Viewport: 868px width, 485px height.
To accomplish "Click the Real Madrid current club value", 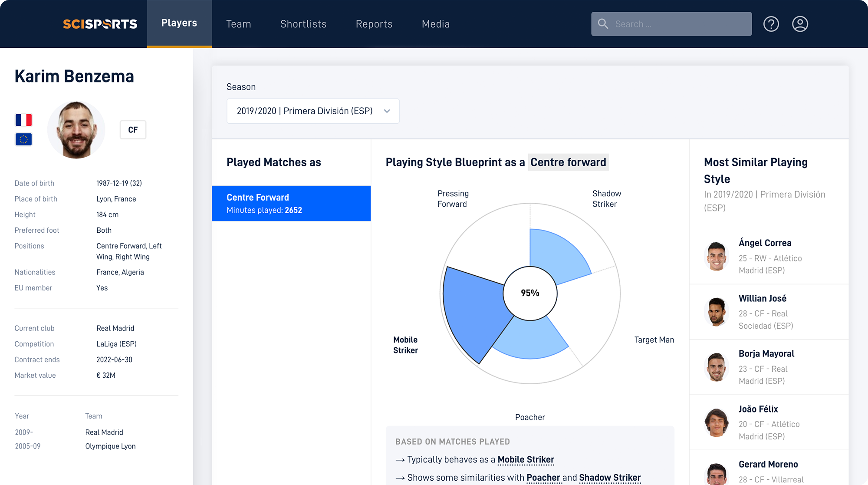I will (x=115, y=328).
